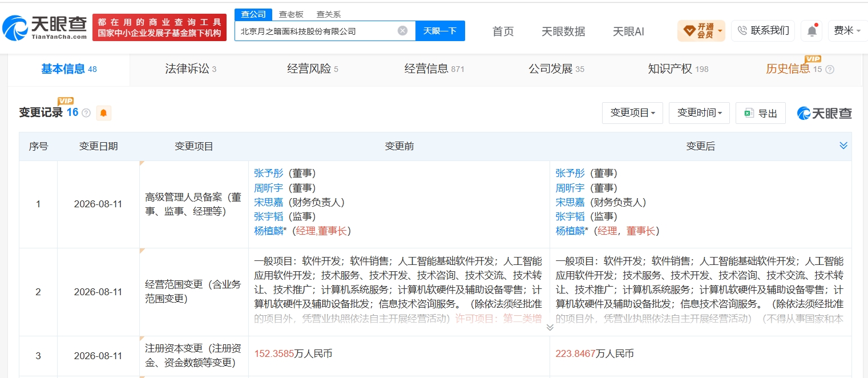Image resolution: width=868 pixels, height=378 pixels.
Task: Expand the truncated 经营范围变更 row with the gray chevron
Action: (x=550, y=327)
